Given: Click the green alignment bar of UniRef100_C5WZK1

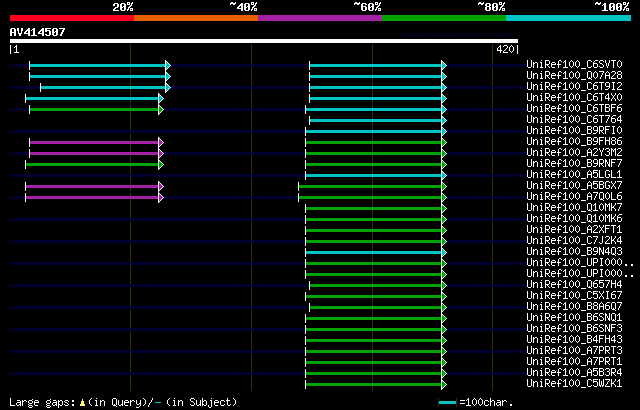Looking at the screenshot, I should tap(376, 385).
